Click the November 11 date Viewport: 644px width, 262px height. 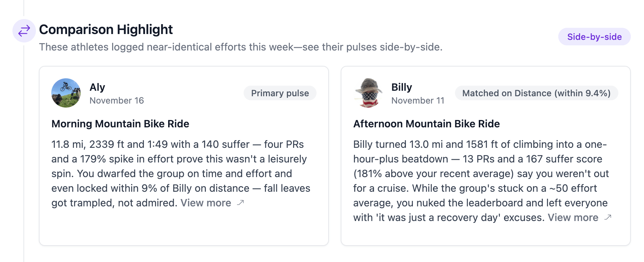coord(418,101)
